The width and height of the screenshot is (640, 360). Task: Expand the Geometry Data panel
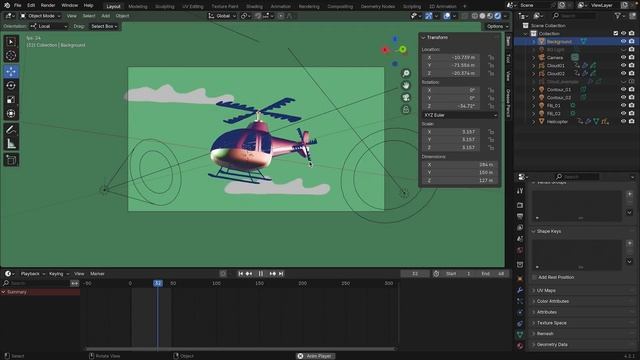[552, 344]
